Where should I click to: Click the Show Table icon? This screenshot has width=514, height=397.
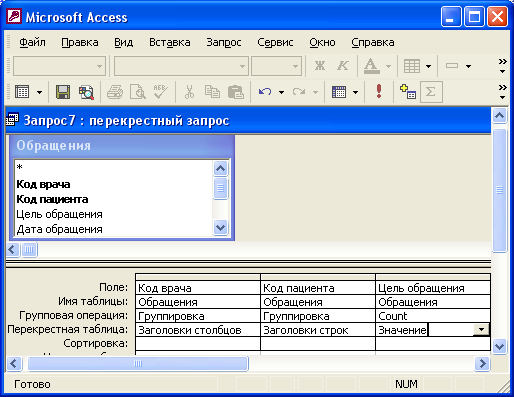tap(407, 91)
